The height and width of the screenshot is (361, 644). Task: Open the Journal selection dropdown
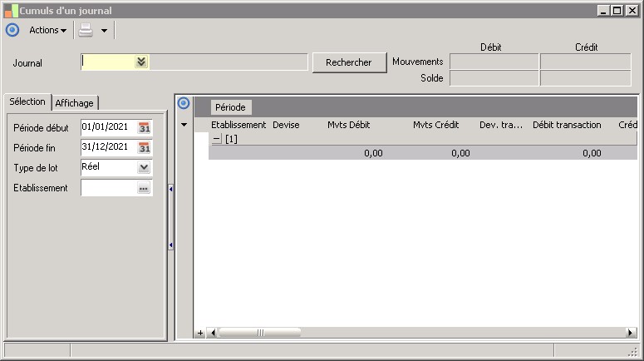[x=141, y=62]
